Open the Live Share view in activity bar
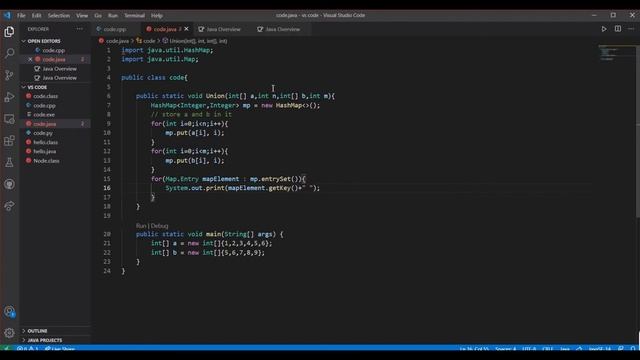640x360 pixels. 9,206
